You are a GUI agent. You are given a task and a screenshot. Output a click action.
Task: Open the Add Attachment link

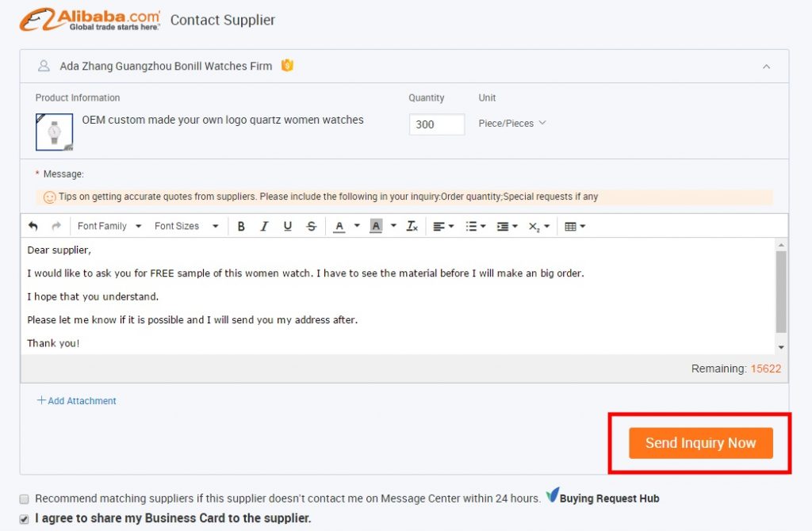tap(76, 401)
